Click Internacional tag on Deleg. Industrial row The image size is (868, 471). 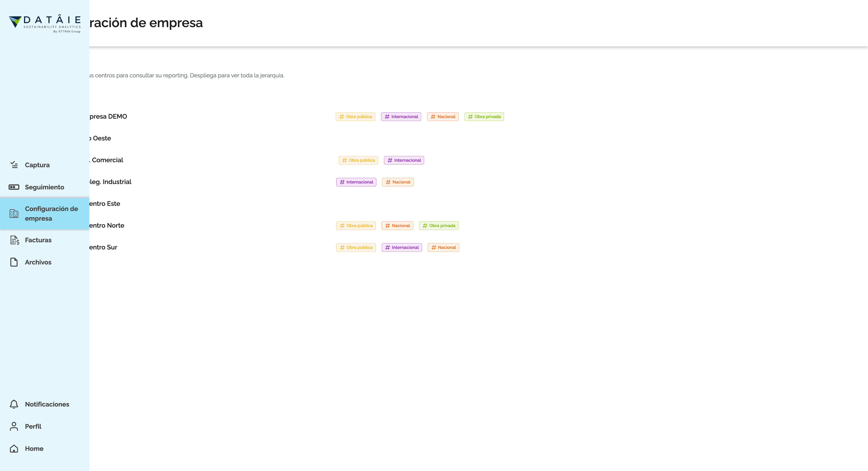[x=356, y=182]
